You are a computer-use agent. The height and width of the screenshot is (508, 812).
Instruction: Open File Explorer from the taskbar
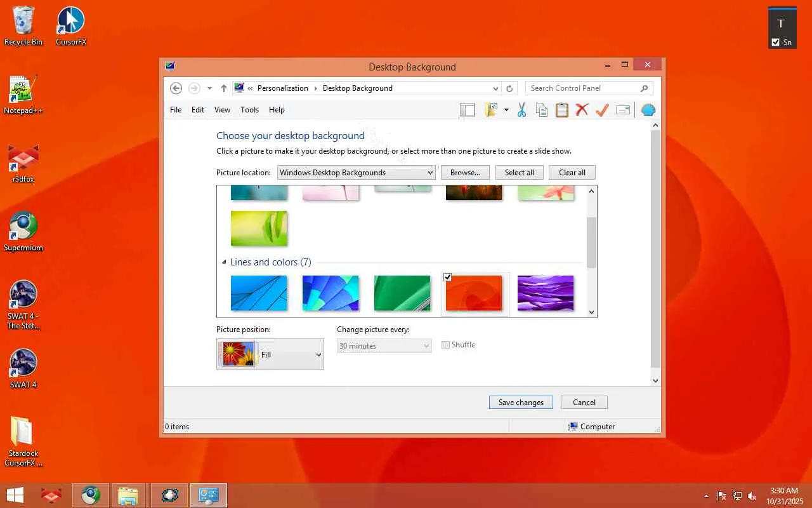(x=129, y=495)
